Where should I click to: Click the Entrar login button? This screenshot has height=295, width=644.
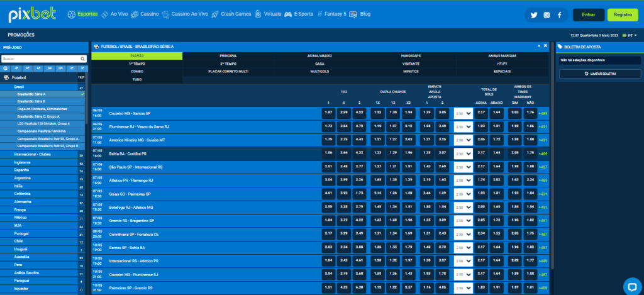589,15
